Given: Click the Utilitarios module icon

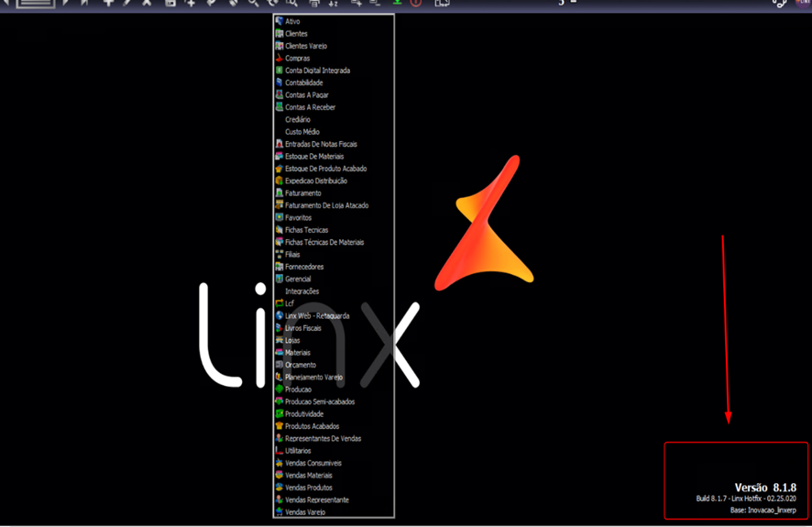Looking at the screenshot, I should (280, 450).
